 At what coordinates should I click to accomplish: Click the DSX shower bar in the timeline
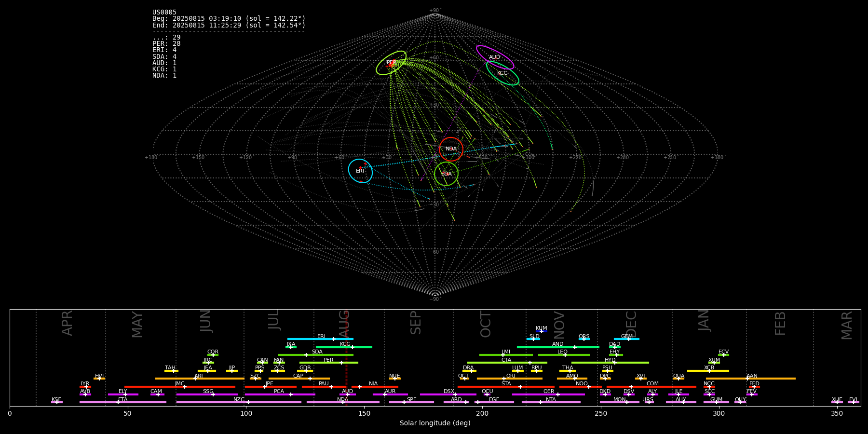pos(448,394)
